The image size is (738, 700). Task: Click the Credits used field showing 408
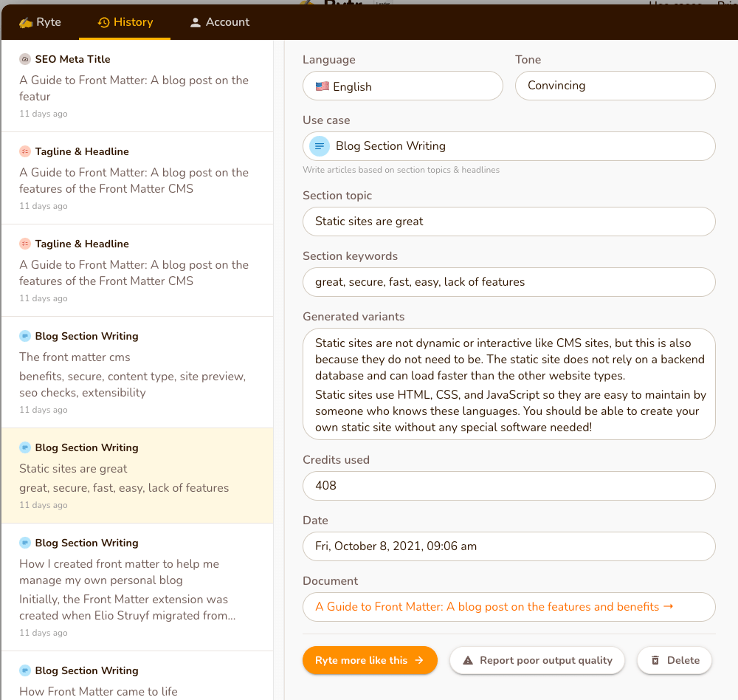508,486
